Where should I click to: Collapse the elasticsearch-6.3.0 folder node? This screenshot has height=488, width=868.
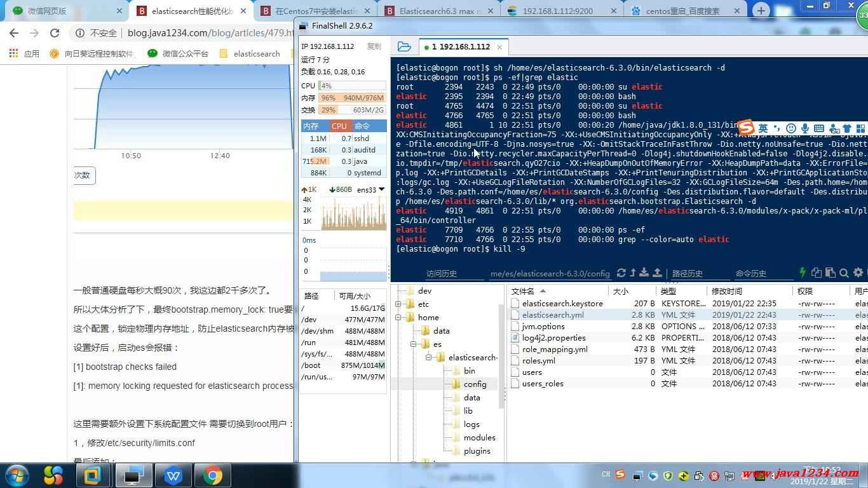tap(428, 358)
